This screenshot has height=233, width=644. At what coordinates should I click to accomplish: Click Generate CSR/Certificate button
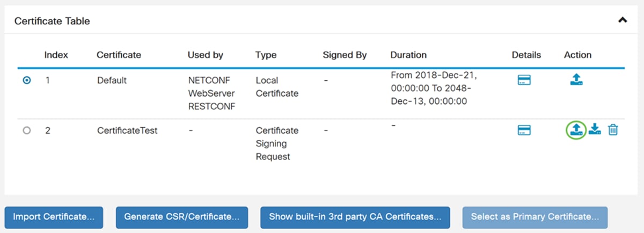182,217
